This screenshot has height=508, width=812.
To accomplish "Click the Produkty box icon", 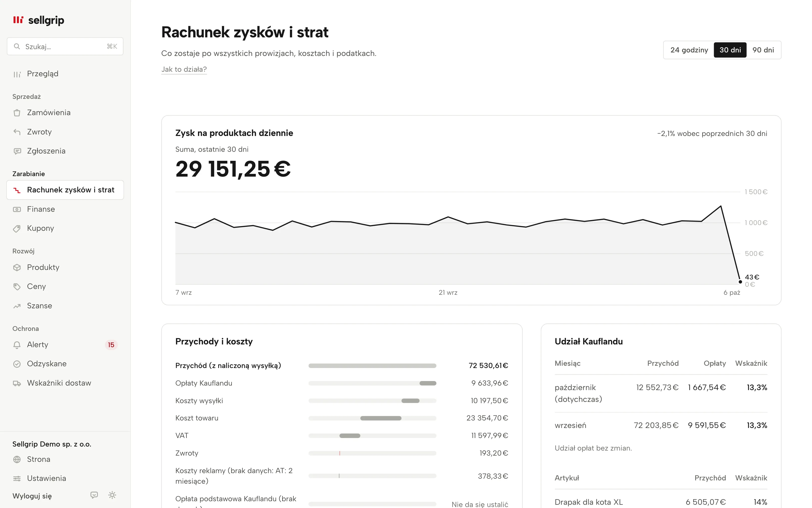I will click(x=17, y=267).
